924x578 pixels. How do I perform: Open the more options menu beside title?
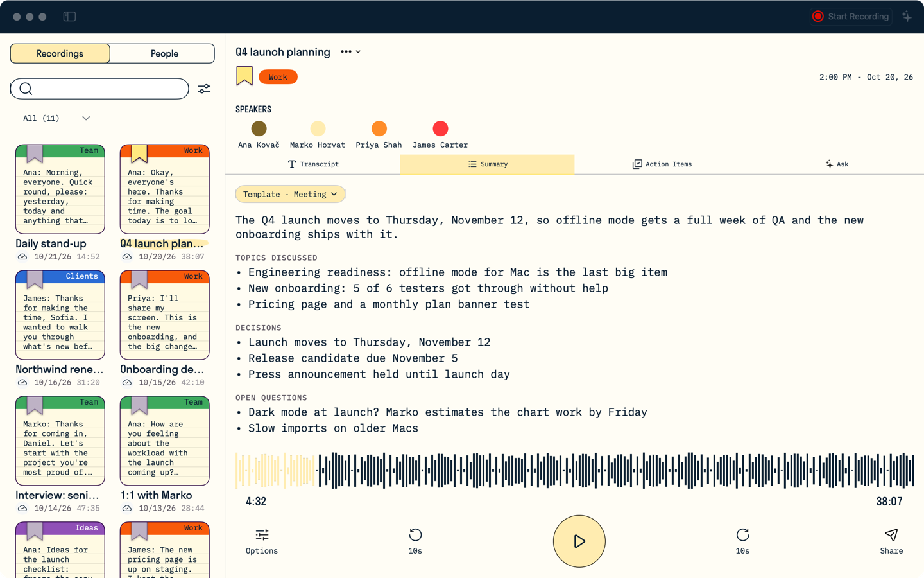pos(350,52)
